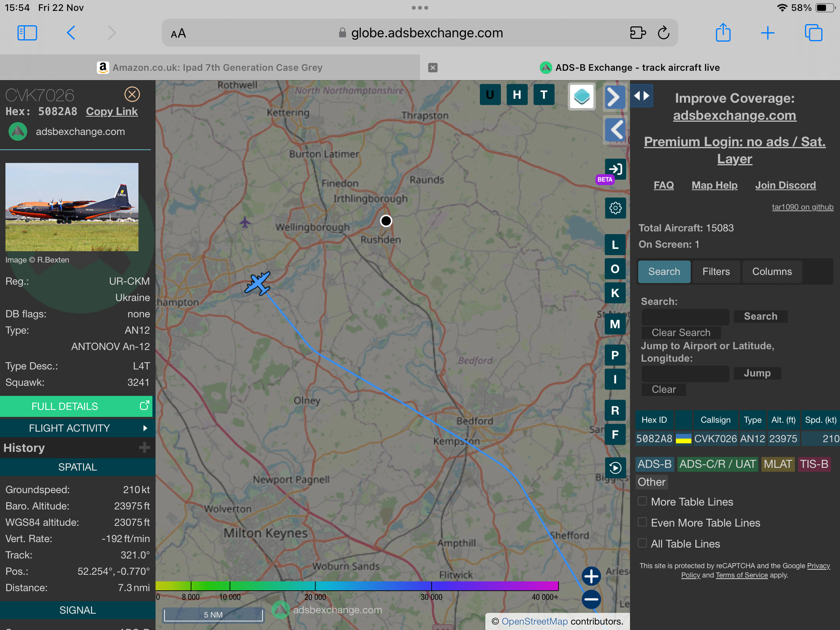Open FULL DETAILS for the aircraft
Image resolution: width=840 pixels, height=630 pixels.
click(x=76, y=406)
